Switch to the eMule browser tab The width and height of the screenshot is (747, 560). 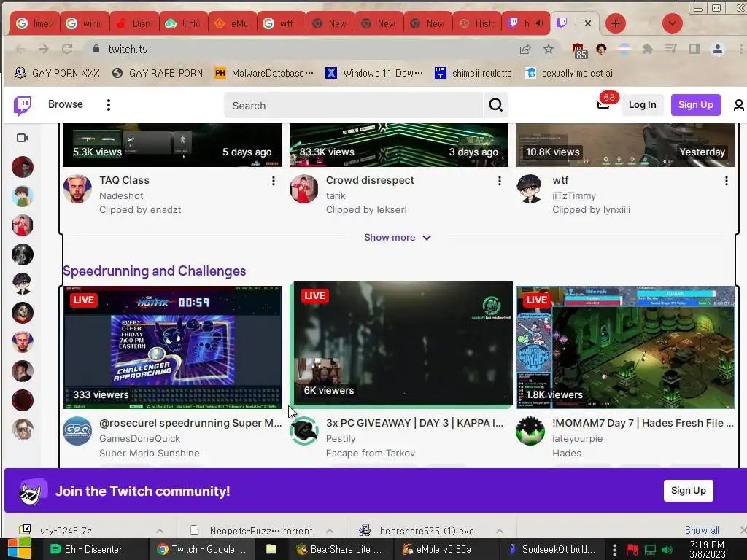click(233, 23)
